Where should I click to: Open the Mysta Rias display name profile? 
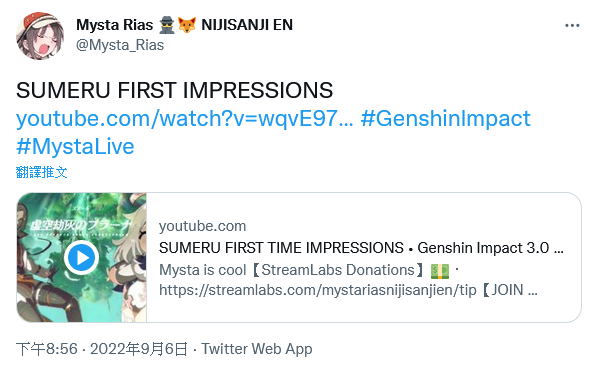(114, 25)
